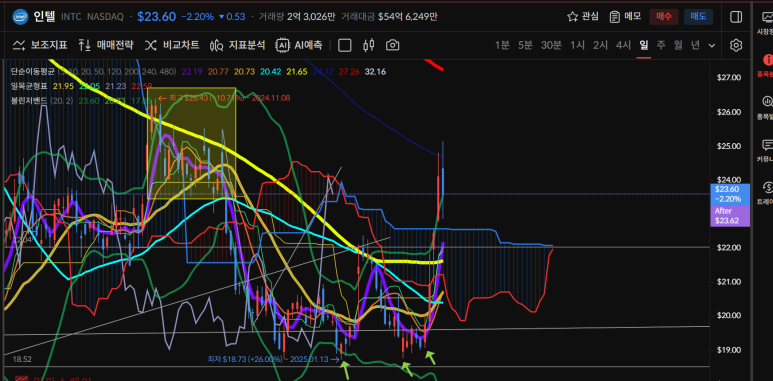Select the 주 weekly timeframe

pos(661,45)
